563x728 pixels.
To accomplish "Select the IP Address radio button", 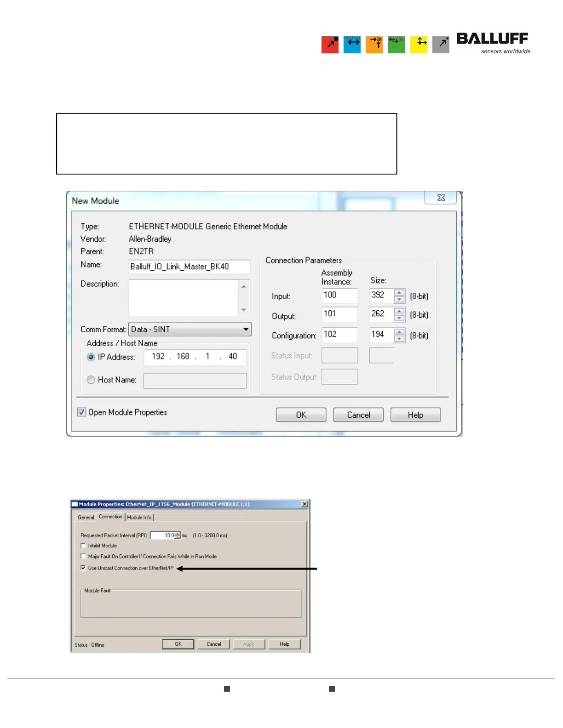I will [91, 357].
